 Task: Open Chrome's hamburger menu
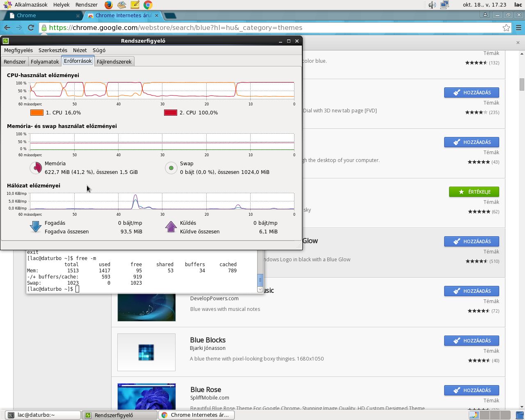tap(518, 27)
